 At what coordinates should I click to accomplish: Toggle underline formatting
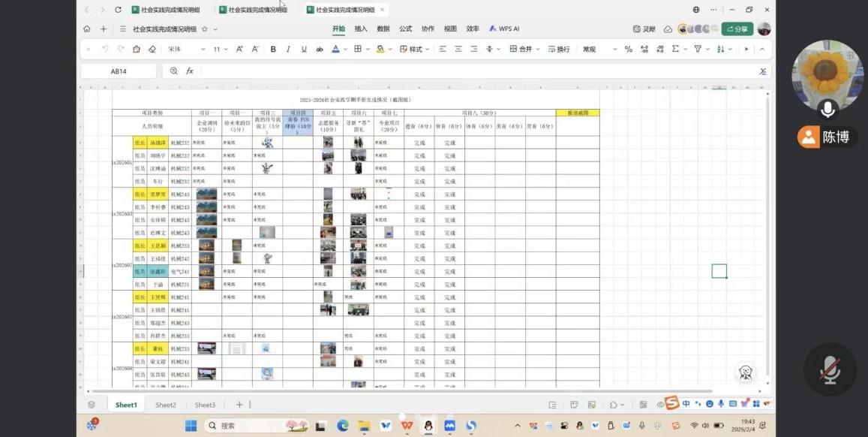(304, 49)
